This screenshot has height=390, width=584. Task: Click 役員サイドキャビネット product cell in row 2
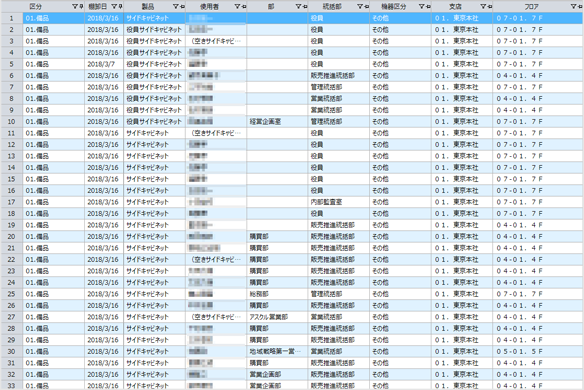[154, 29]
